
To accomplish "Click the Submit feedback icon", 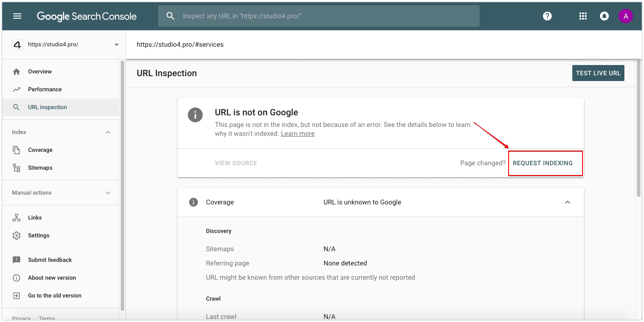I will pyautogui.click(x=16, y=260).
